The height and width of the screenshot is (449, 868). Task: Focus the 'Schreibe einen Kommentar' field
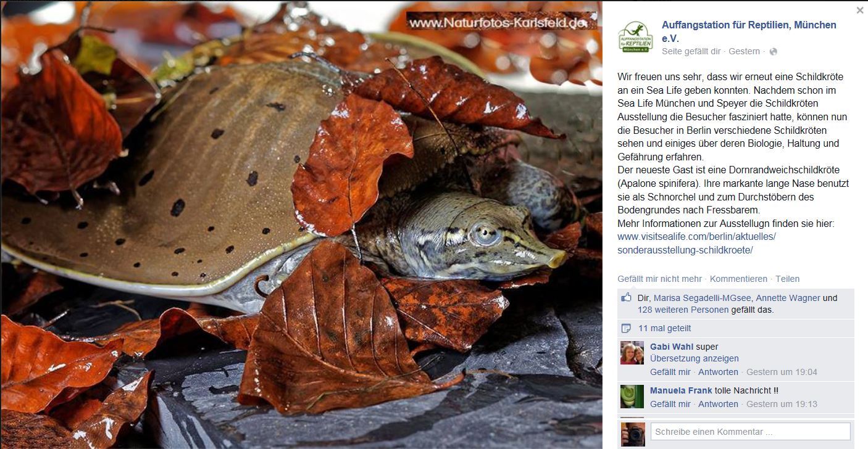750,432
